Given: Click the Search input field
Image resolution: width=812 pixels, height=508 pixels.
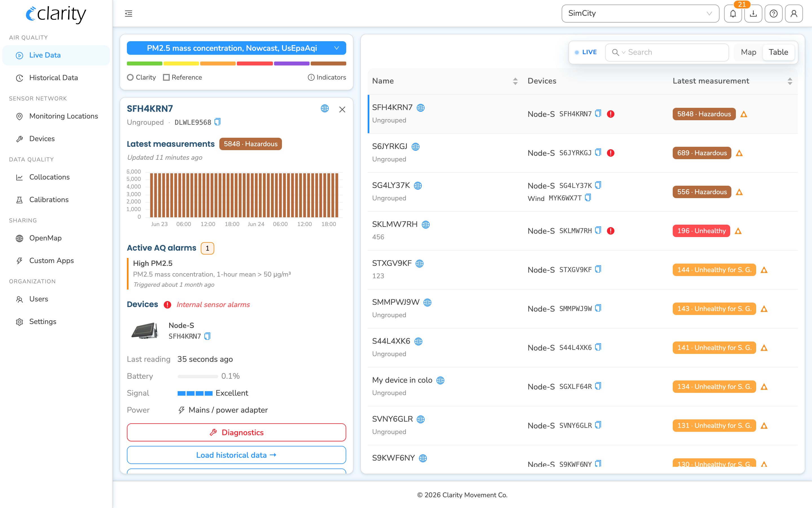Looking at the screenshot, I should pyautogui.click(x=667, y=52).
